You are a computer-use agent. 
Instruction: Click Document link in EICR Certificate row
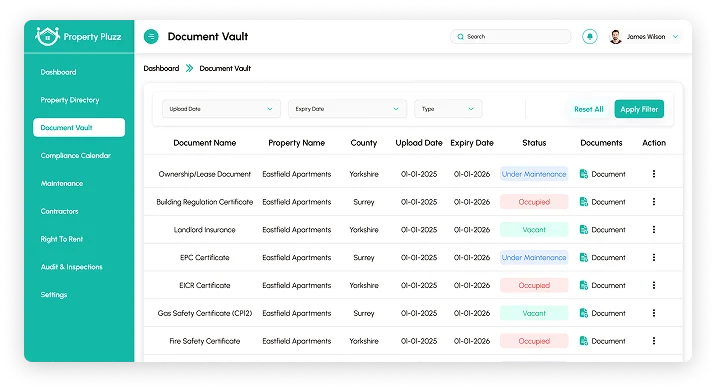coord(608,285)
